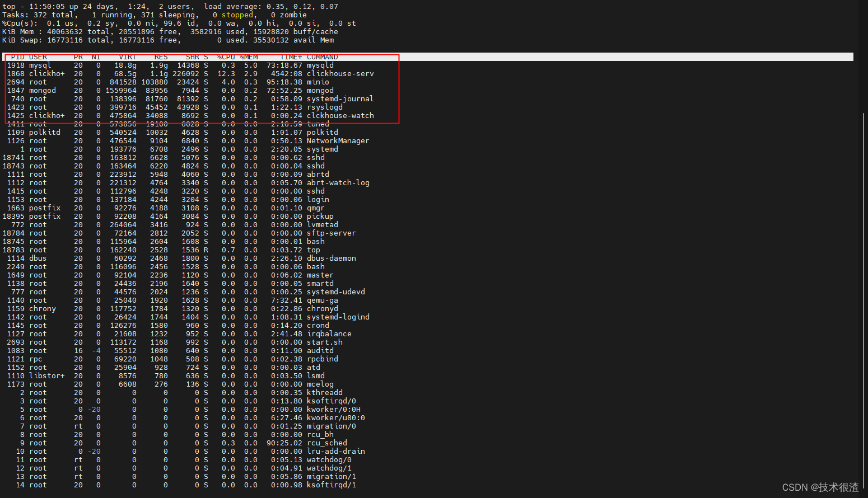Screen dimensions: 868x498
Task: Select the rsyslogd command text
Action: point(325,107)
